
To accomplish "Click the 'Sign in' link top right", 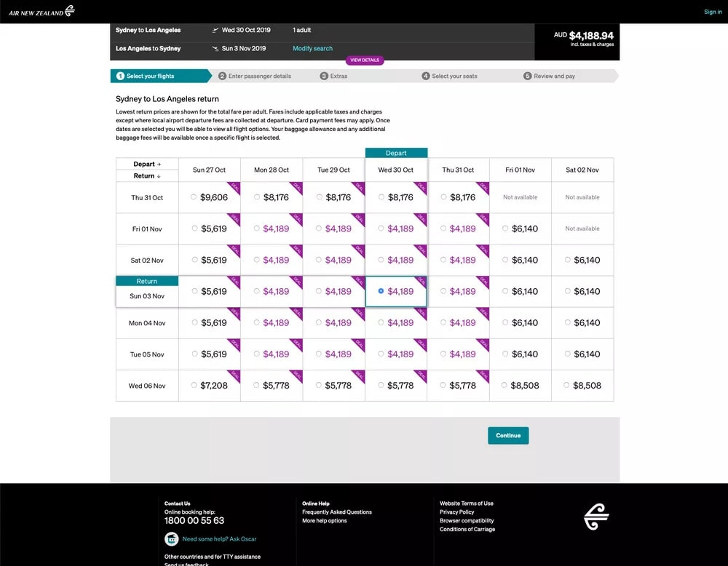I will click(712, 11).
